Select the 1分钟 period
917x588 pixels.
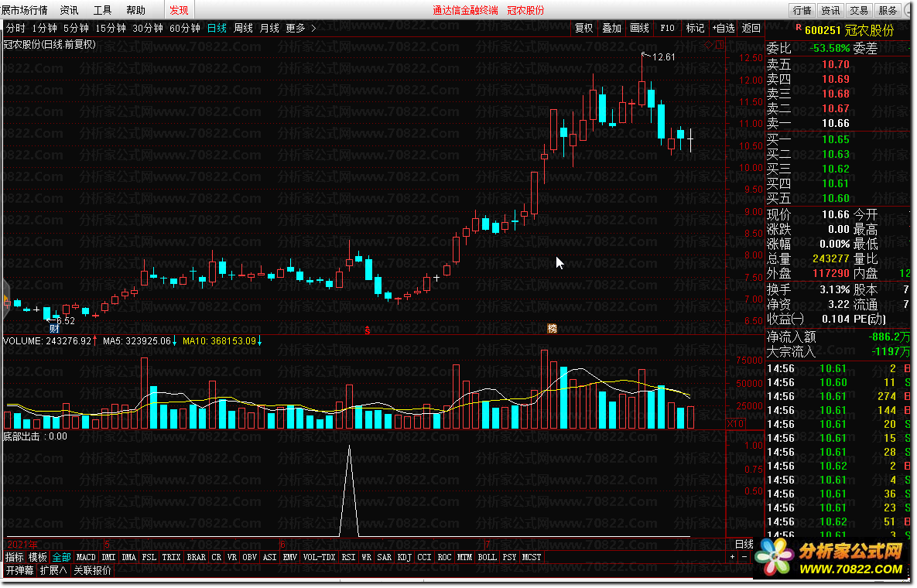click(x=44, y=28)
